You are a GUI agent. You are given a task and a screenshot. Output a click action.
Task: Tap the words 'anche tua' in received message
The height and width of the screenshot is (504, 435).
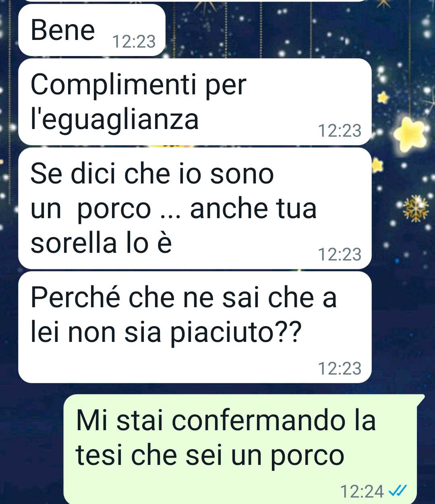click(253, 208)
